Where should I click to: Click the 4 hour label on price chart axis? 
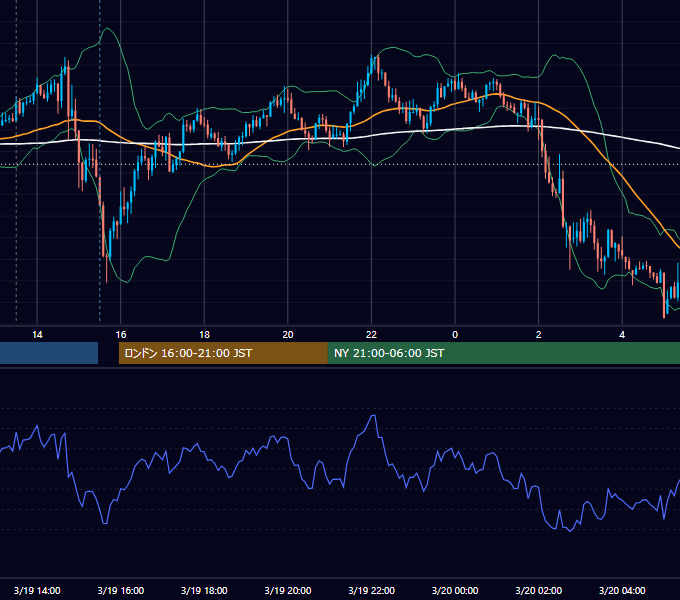(x=622, y=335)
